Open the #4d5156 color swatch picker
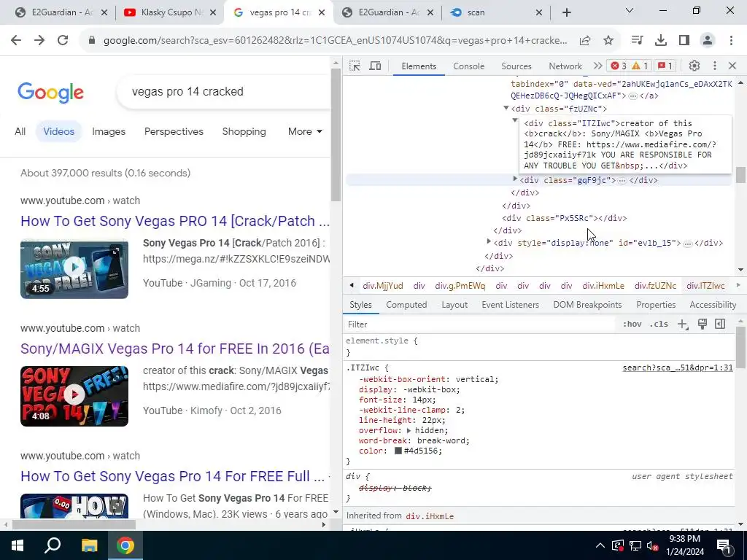This screenshot has width=747, height=560. coord(398,451)
